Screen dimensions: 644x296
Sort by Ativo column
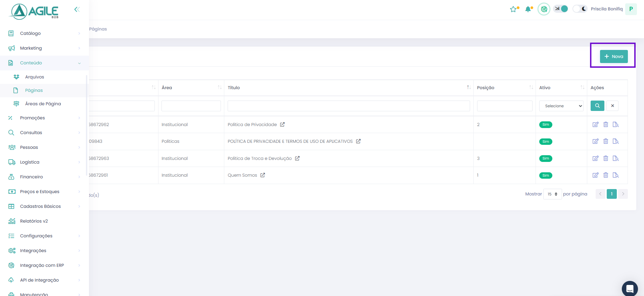tap(561, 87)
